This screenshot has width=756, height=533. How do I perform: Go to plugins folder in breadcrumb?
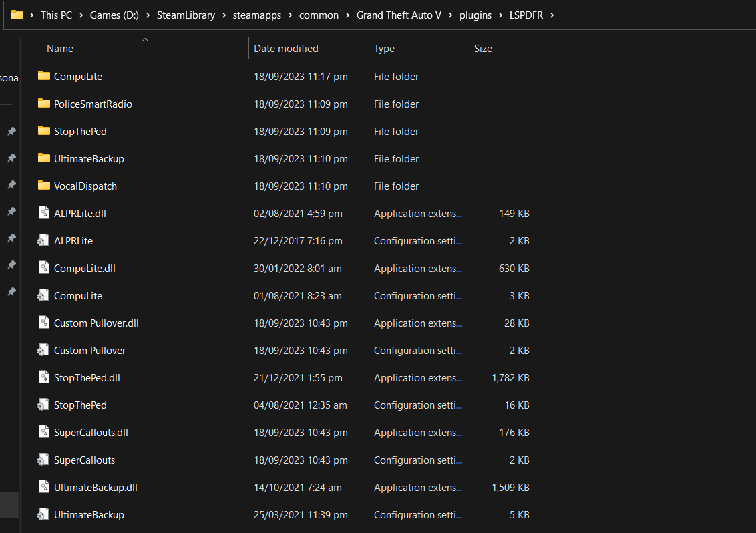tap(476, 15)
